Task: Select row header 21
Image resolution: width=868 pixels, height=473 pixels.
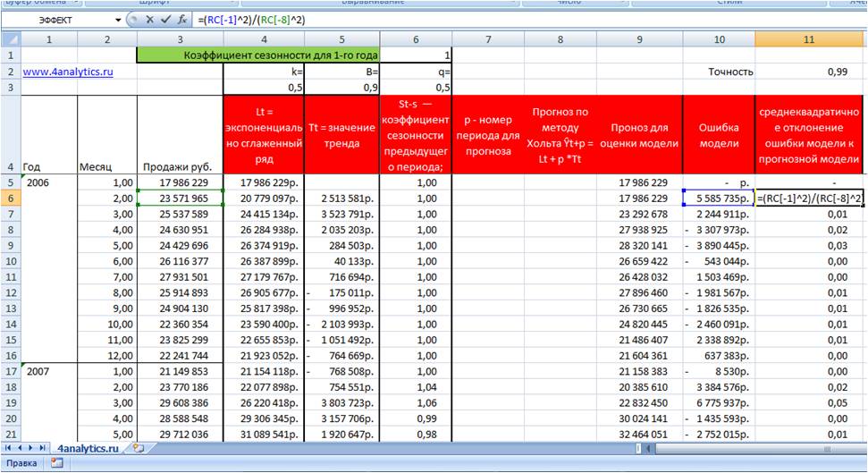Action: pos(11,435)
